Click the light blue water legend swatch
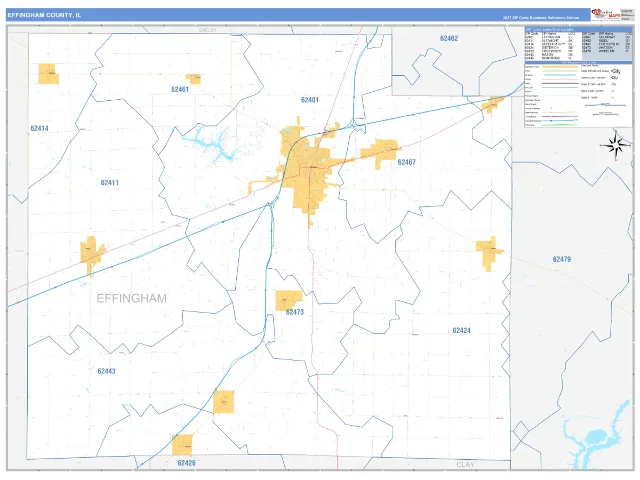Screen dimensions: 640x480 (x=560, y=75)
